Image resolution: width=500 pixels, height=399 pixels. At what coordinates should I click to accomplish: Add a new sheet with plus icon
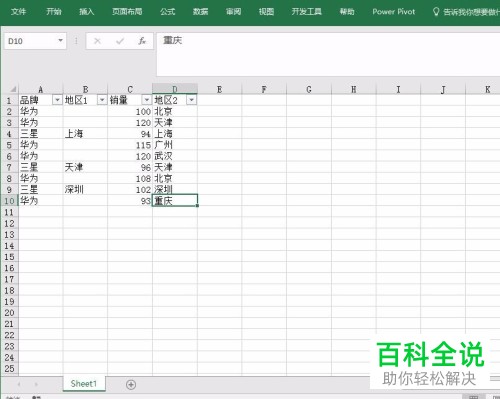tap(131, 384)
